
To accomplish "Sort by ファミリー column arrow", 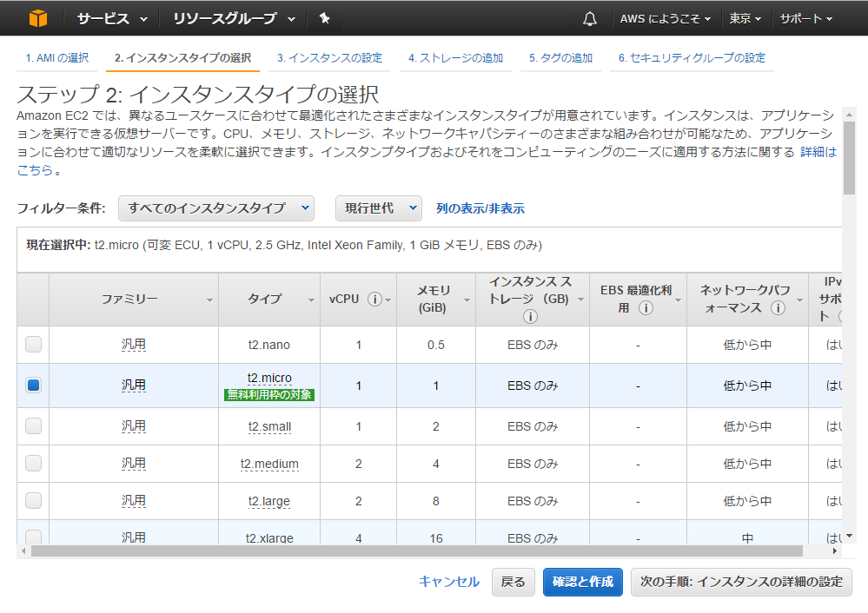I will [209, 300].
